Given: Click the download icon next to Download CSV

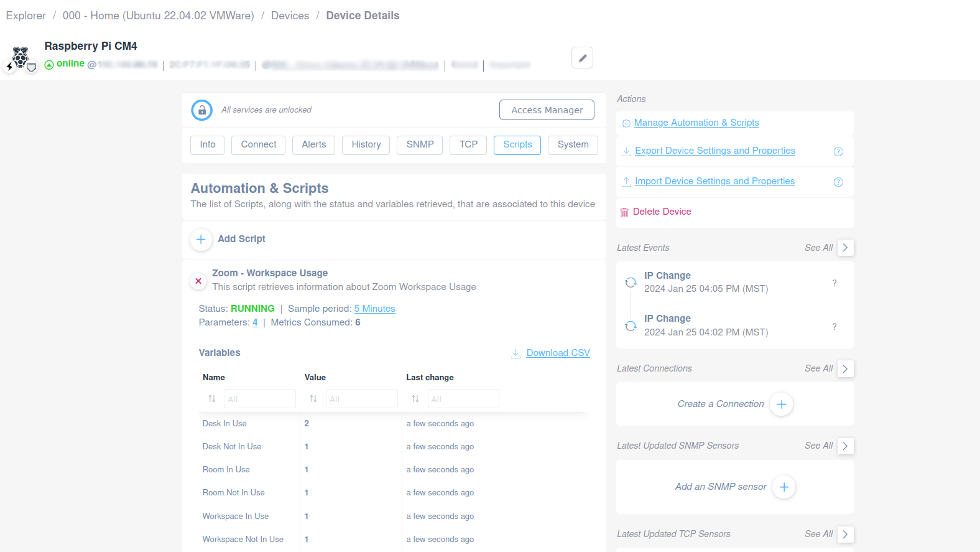Looking at the screenshot, I should pyautogui.click(x=516, y=353).
